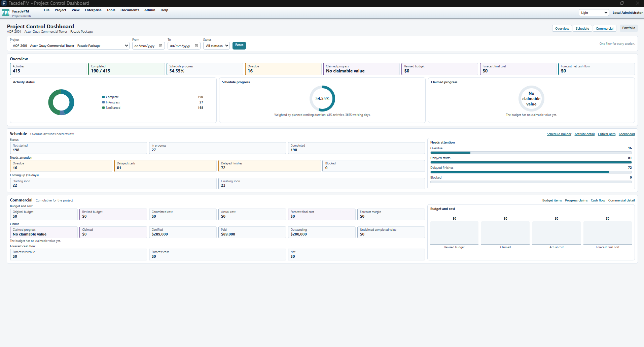Open the Budget items link
644x347 pixels.
(552, 200)
